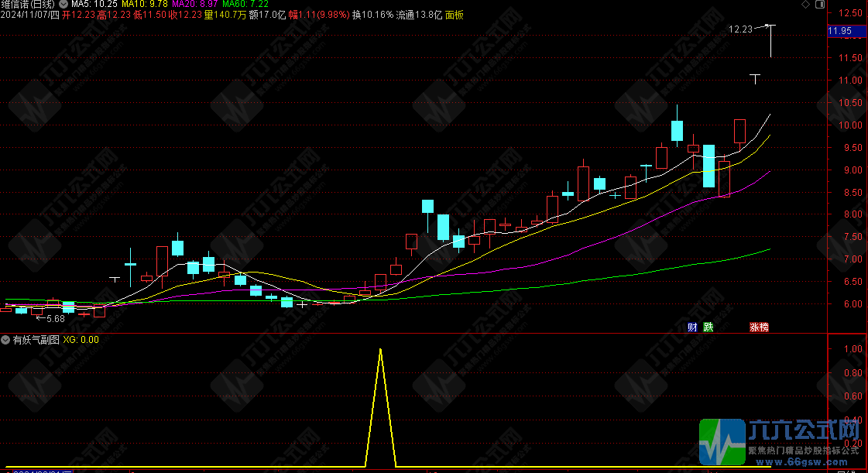Click the 面板 label in info bar

(455, 15)
